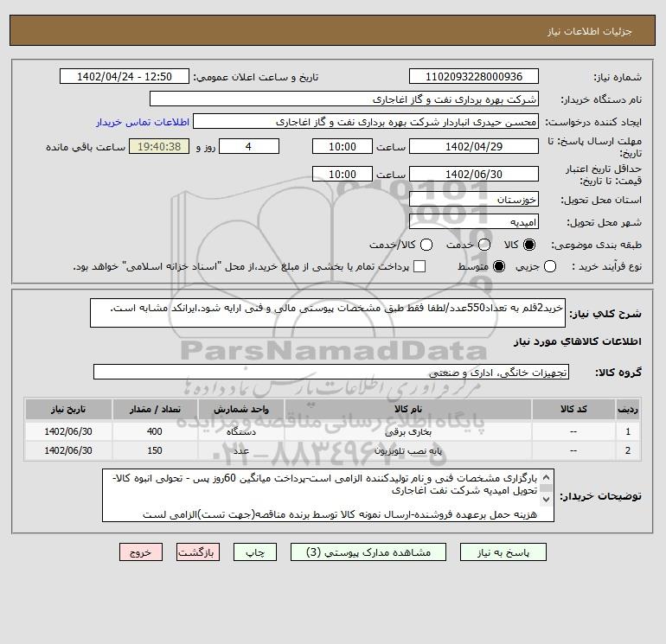Click row number 1 cell
The height and width of the screenshot is (644, 666).
(628, 431)
